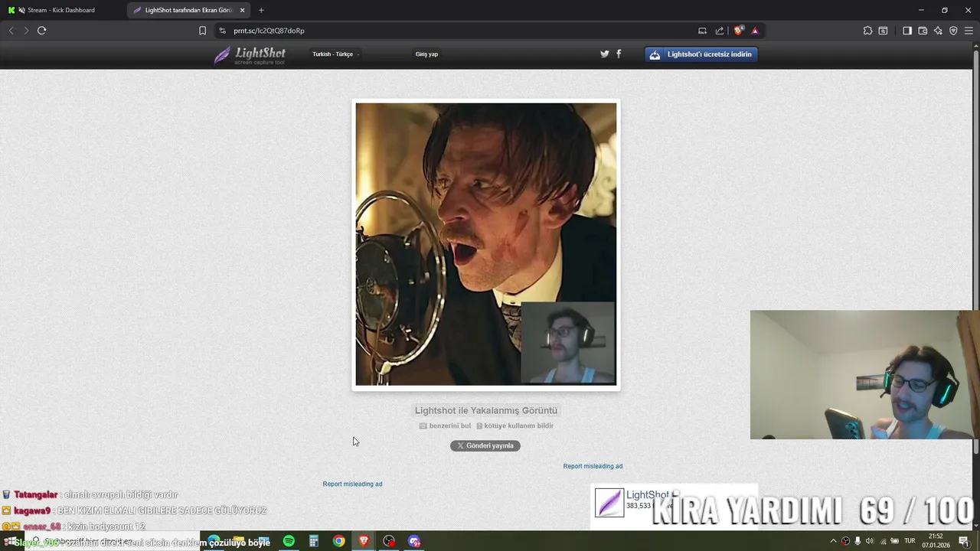Expand the system tray hidden icons arrow
The width and height of the screenshot is (980, 551).
[833, 541]
